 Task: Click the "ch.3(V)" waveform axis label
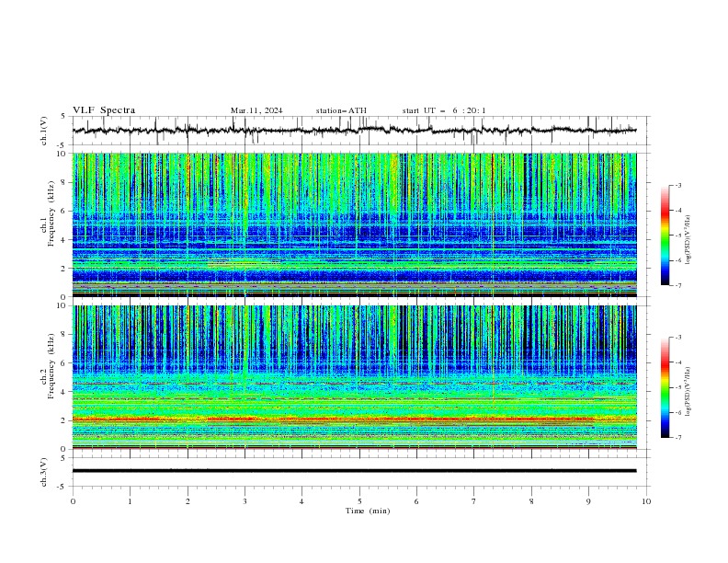[44, 472]
